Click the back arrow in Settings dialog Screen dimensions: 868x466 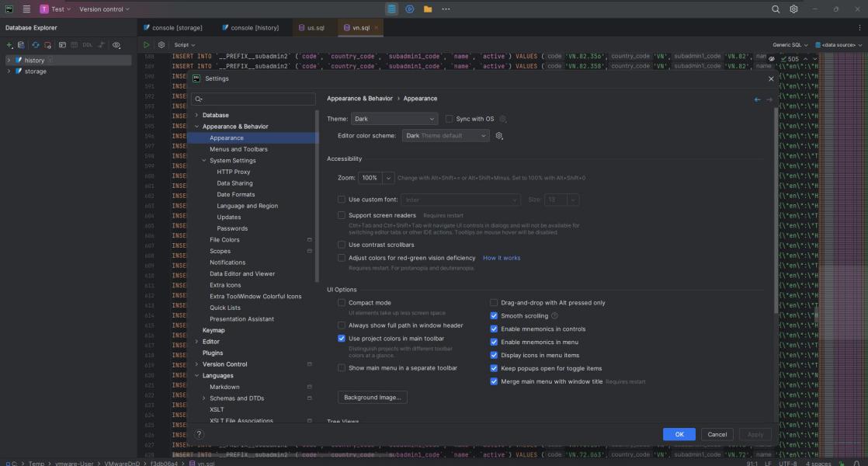pos(758,99)
